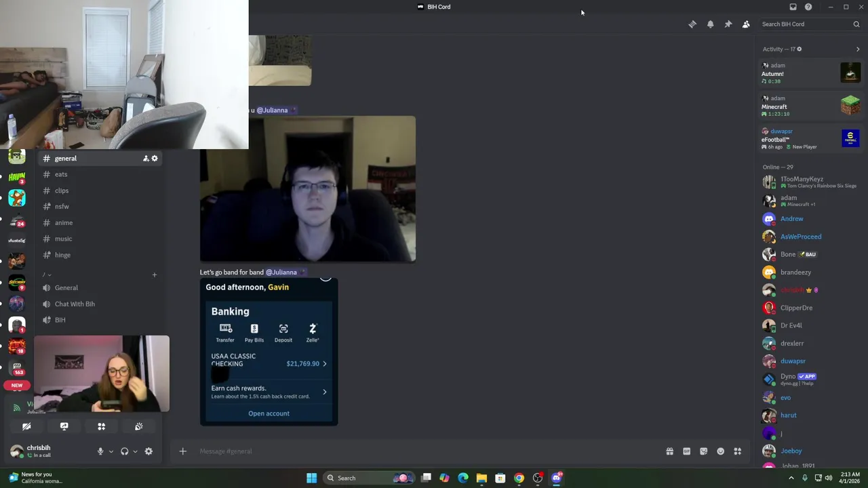Open member ClipperDre's profile
This screenshot has width=868, height=488.
[x=810, y=308]
